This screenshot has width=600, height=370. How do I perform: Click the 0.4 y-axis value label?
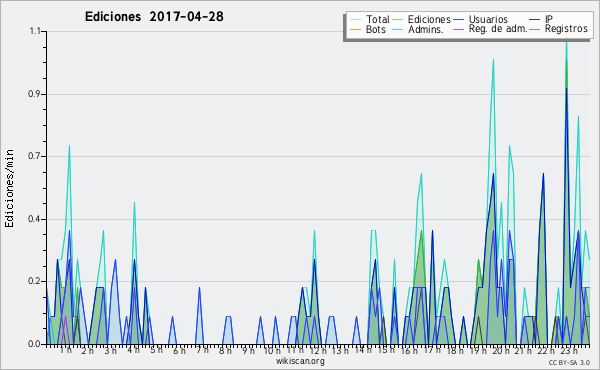[x=34, y=219]
